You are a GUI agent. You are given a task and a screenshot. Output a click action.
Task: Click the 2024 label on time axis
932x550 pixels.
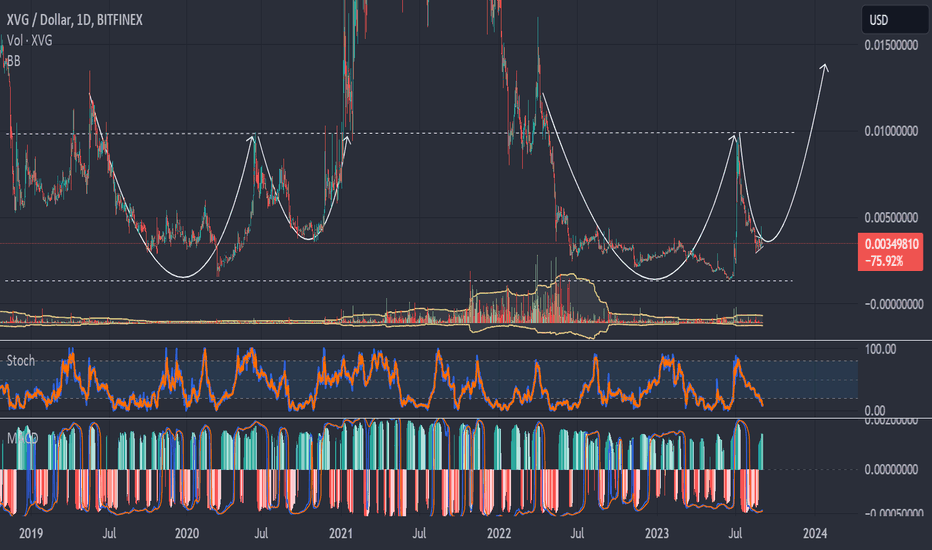[814, 533]
